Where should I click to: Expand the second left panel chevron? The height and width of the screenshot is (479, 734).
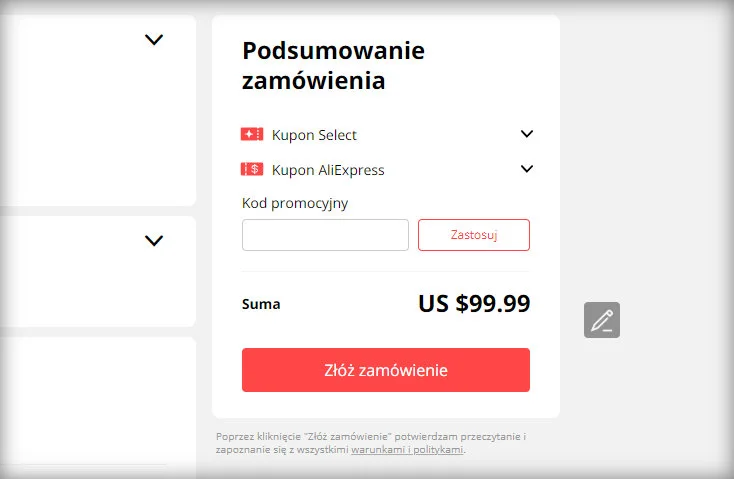pyautogui.click(x=154, y=241)
